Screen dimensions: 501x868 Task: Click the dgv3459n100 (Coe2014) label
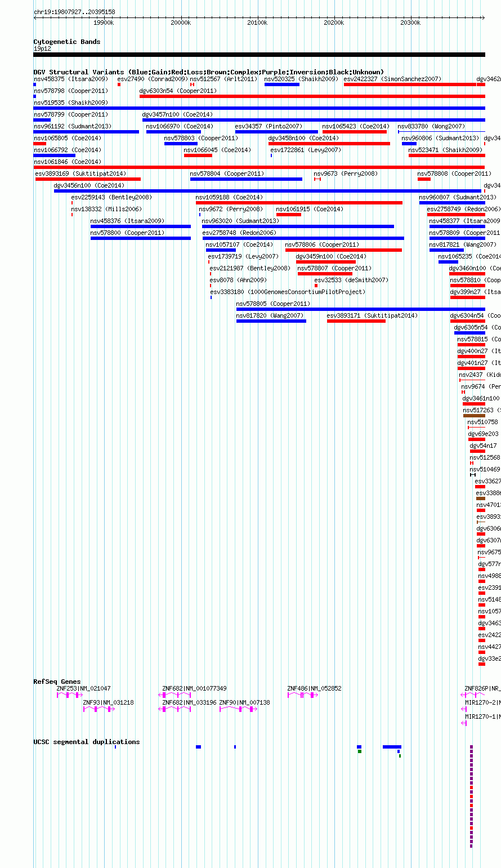point(331,256)
